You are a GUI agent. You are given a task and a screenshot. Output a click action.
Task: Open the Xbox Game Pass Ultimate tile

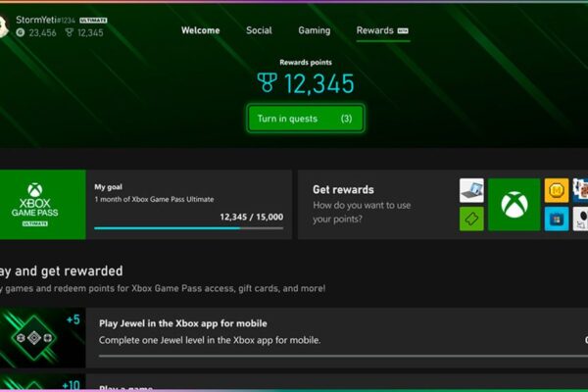42,205
